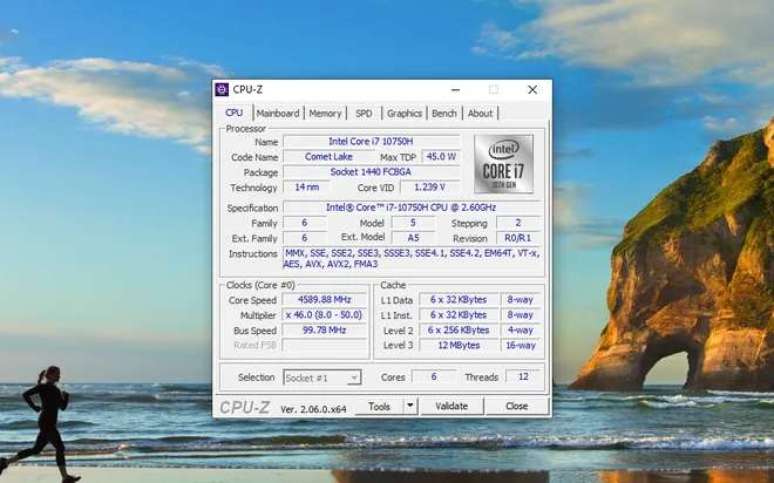Switch to the Graphics tab

(404, 113)
